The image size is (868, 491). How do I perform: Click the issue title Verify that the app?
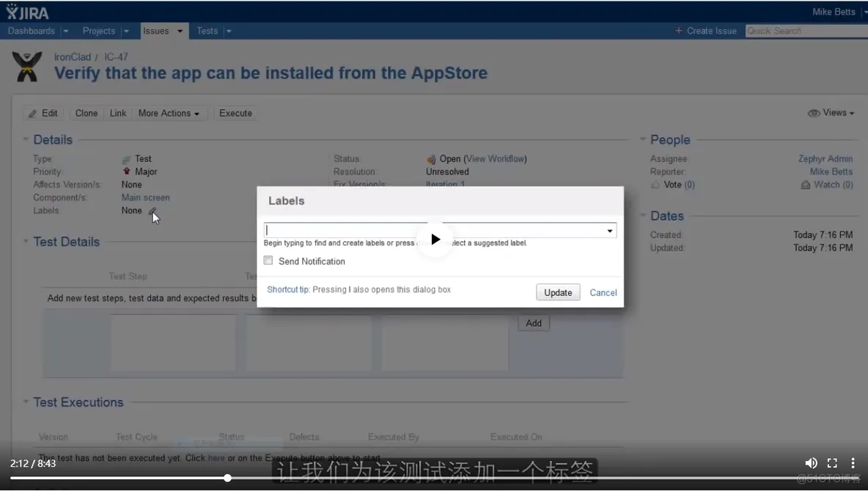(x=271, y=73)
